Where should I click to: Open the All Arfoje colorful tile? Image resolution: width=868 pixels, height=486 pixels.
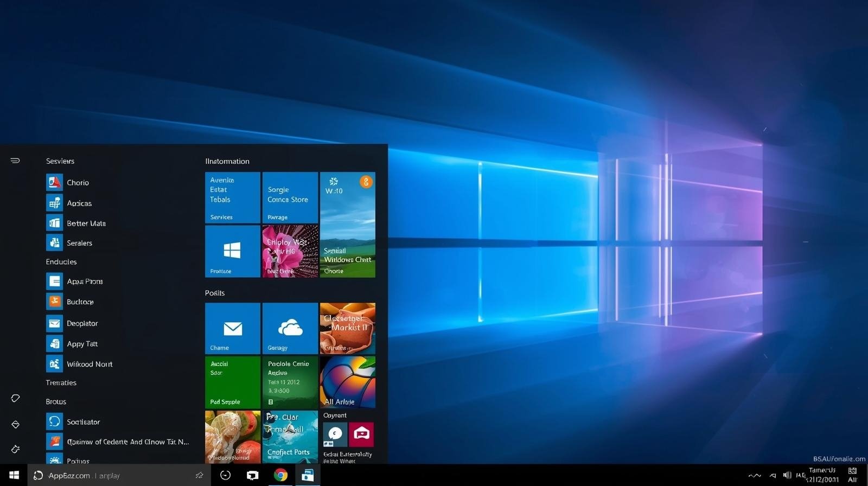(x=348, y=382)
